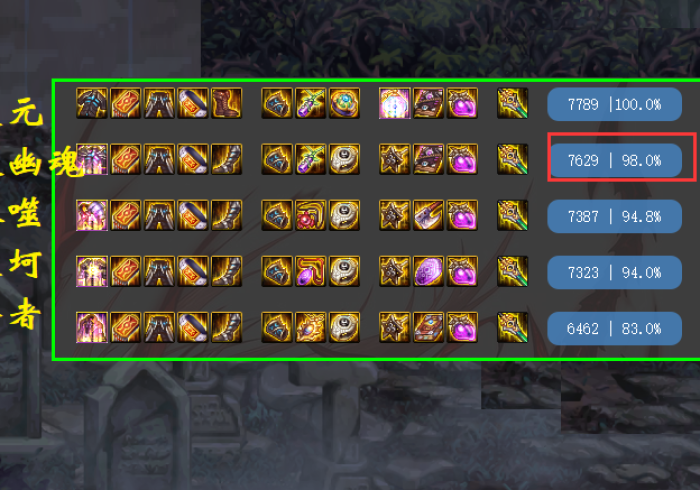Open the 7387 | 94.8% loadout button
700x490 pixels.
tap(614, 216)
